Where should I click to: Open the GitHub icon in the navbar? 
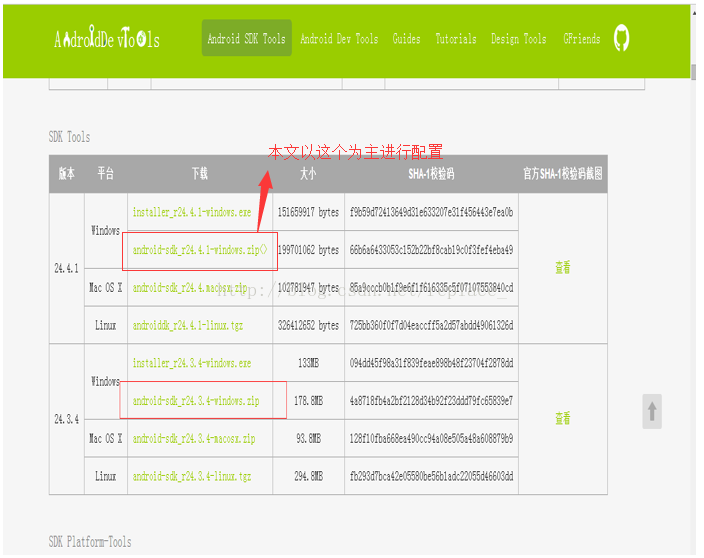click(x=621, y=38)
